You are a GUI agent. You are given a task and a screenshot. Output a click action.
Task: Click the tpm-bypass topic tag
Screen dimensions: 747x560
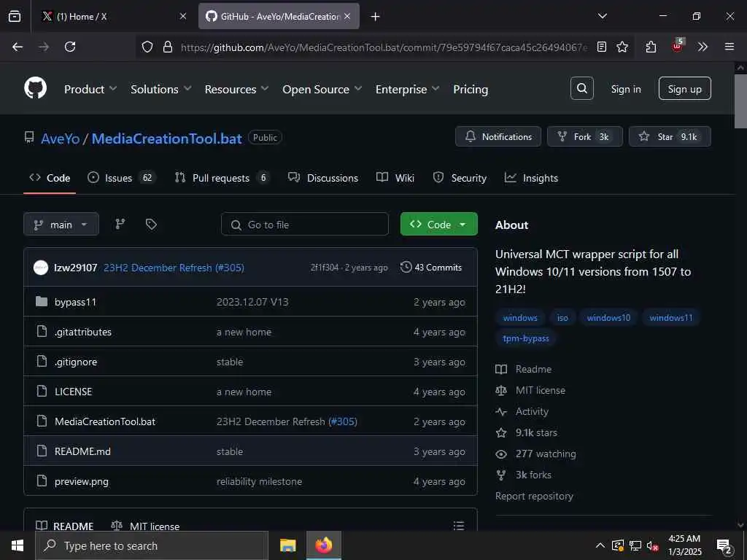click(526, 338)
